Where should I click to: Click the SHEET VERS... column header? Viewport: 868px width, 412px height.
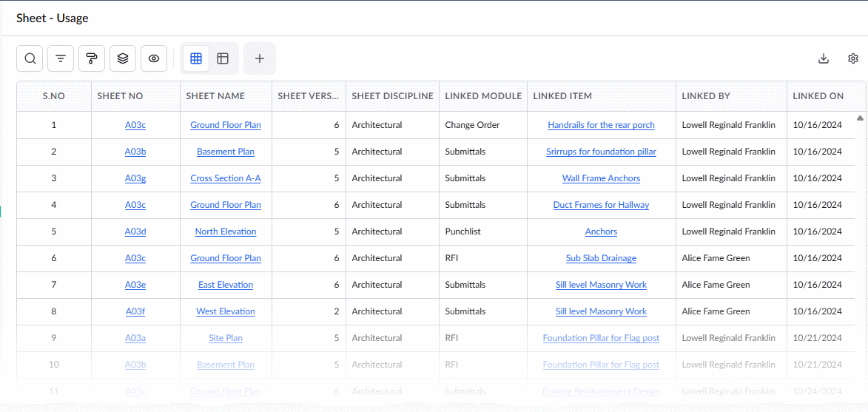[309, 96]
